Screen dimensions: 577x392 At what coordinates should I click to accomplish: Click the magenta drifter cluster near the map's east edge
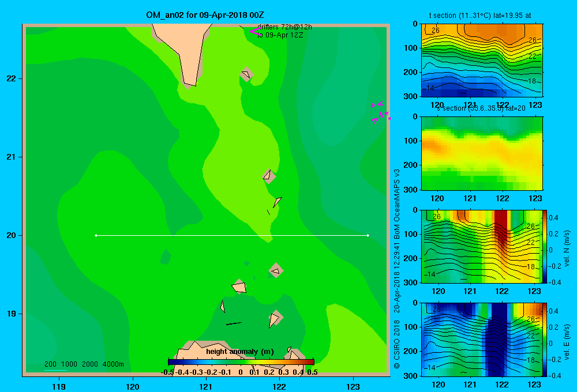380,112
